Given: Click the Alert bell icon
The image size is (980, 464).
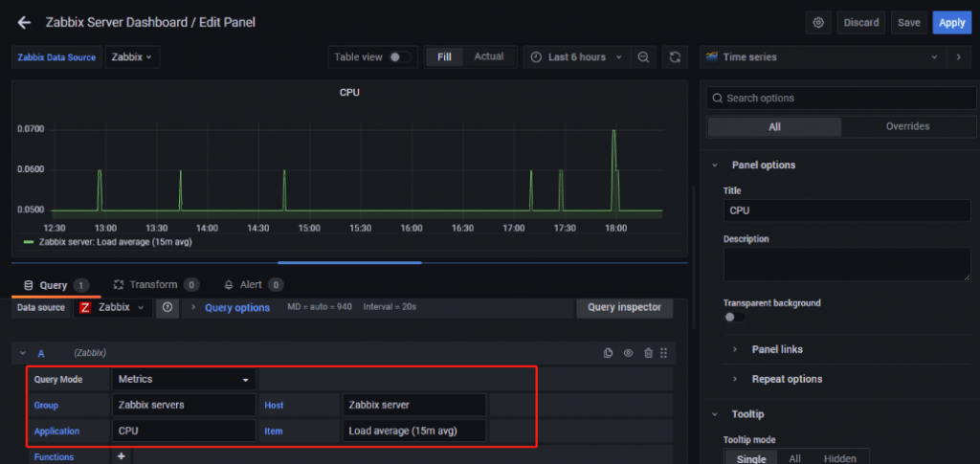Looking at the screenshot, I should tap(229, 285).
